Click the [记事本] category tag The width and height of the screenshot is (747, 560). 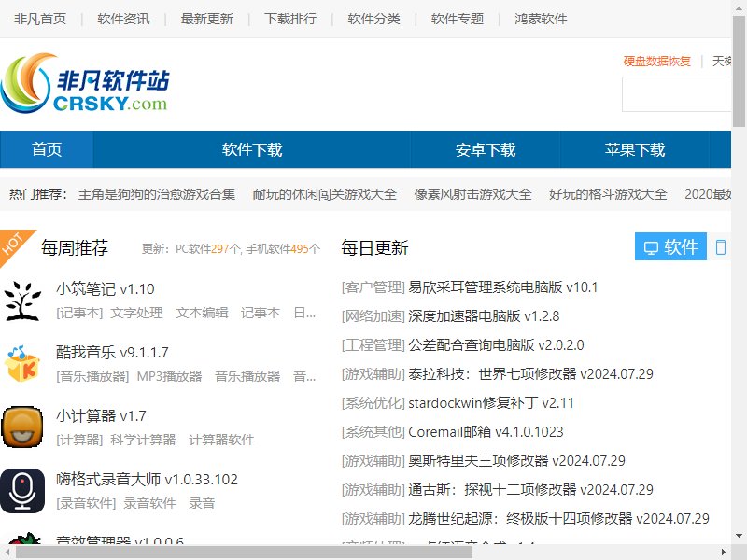tap(79, 313)
